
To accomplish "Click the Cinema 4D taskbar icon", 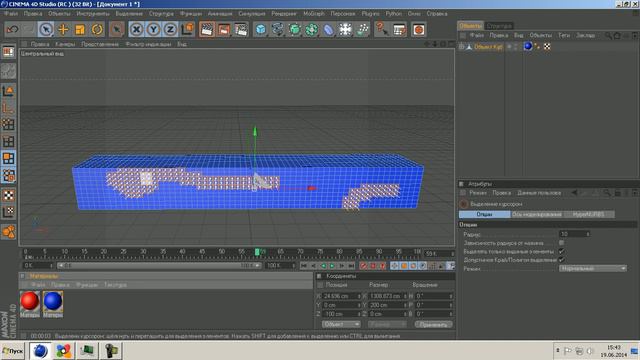I will pos(40,351).
